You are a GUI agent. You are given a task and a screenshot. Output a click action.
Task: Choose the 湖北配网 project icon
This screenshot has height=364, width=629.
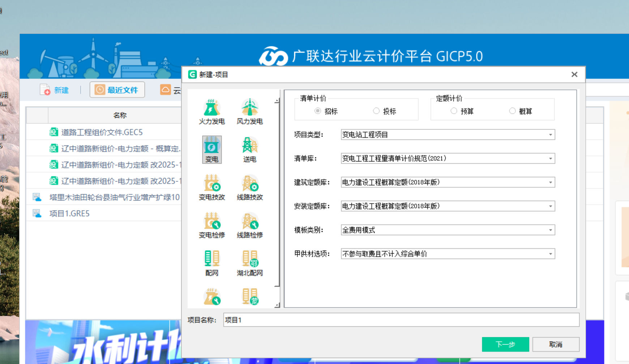tap(249, 263)
